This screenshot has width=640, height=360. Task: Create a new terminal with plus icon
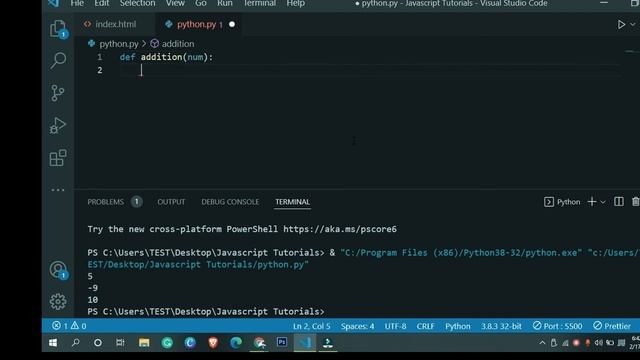pyautogui.click(x=591, y=202)
